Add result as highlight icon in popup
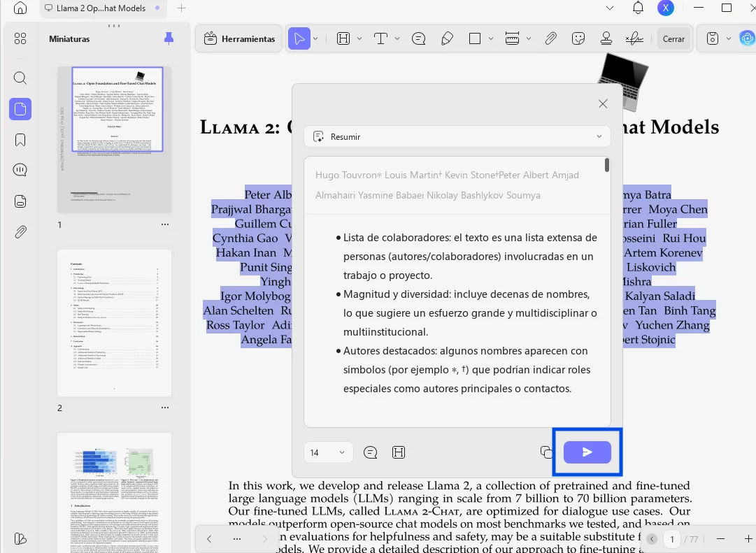The width and height of the screenshot is (756, 553). pyautogui.click(x=399, y=452)
